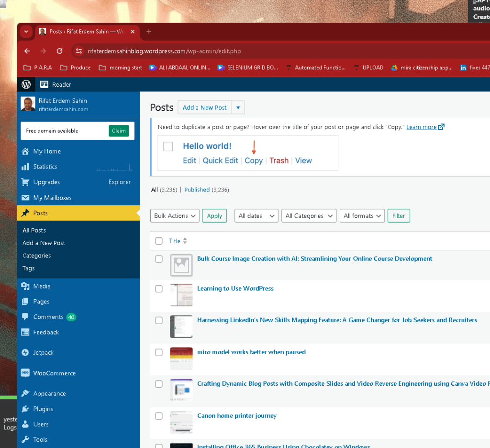
Task: Open Plugins plug icon
Action: click(x=25, y=409)
